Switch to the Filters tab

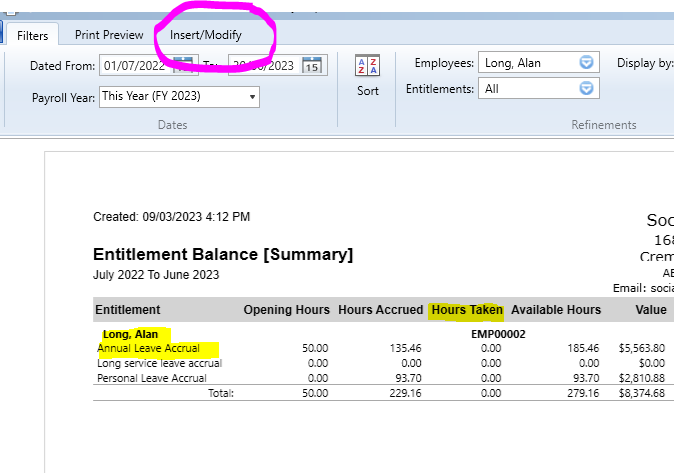pos(33,35)
